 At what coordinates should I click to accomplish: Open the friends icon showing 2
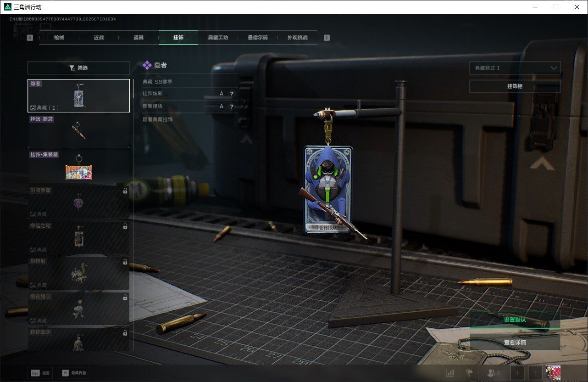pos(494,373)
